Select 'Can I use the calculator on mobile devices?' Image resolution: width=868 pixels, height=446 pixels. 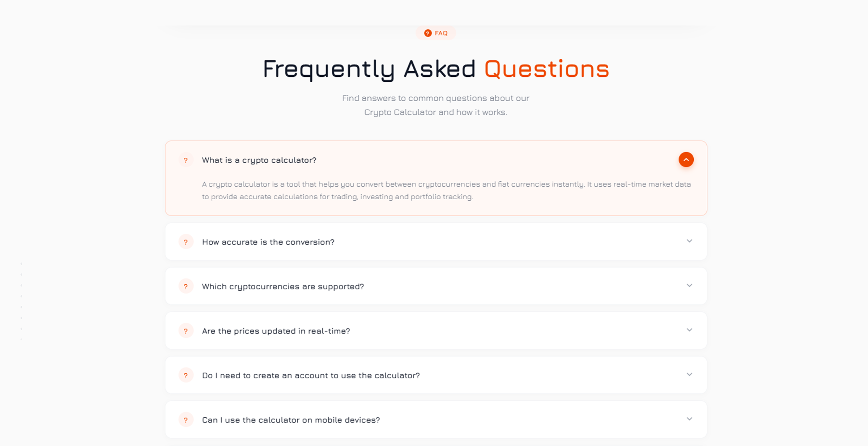(291, 420)
